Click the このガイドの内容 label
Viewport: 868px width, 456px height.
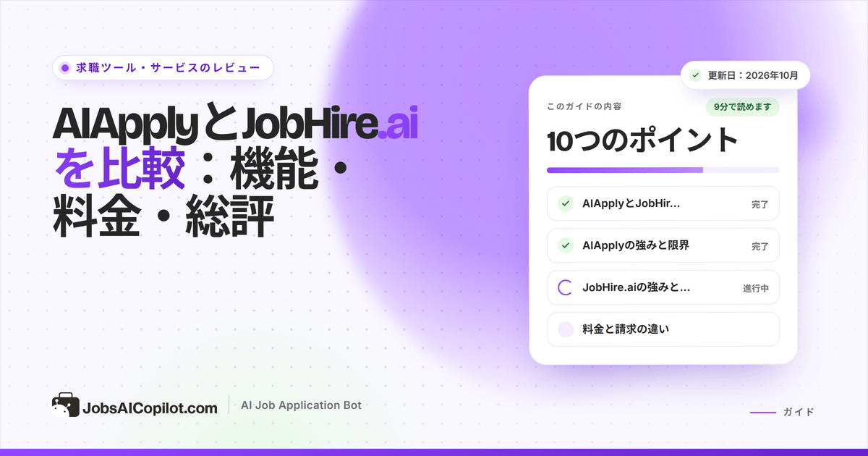[584, 106]
